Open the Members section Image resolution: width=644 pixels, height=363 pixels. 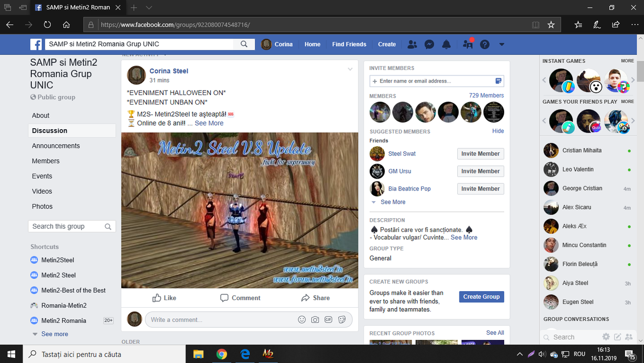[x=72, y=161]
